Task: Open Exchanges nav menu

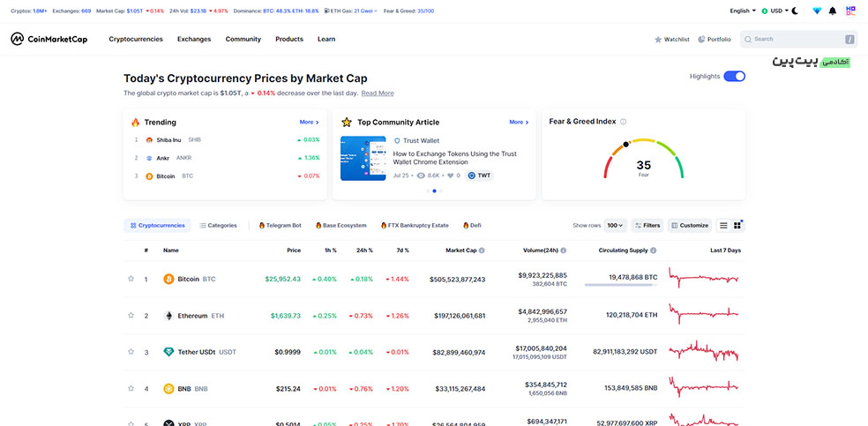Action: click(x=194, y=39)
